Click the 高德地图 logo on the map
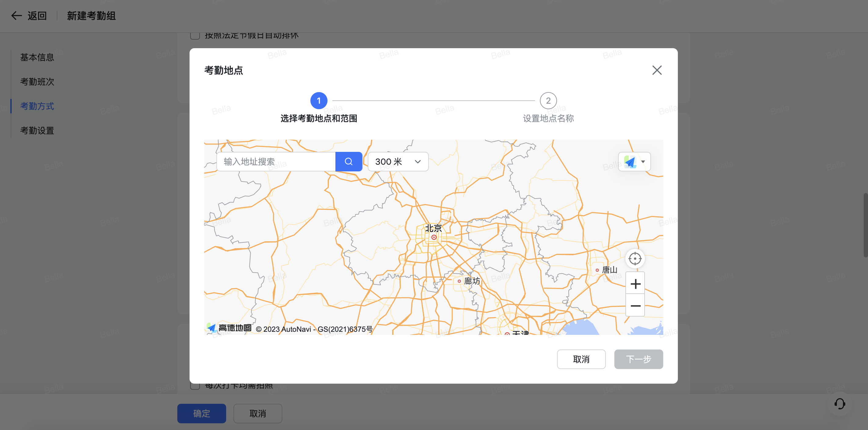868x430 pixels. pos(229,328)
